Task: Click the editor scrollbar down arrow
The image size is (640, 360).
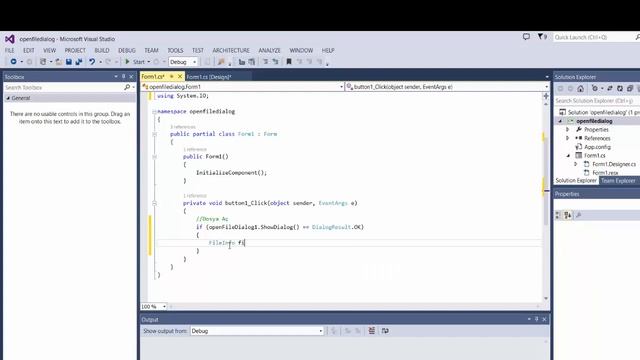Action: pos(546,298)
